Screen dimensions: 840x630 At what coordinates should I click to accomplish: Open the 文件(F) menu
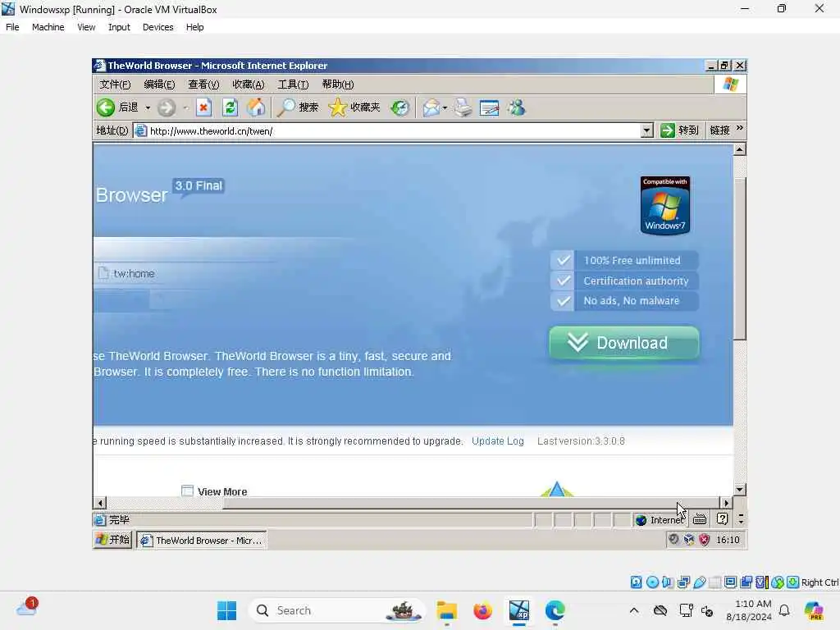[x=115, y=84]
